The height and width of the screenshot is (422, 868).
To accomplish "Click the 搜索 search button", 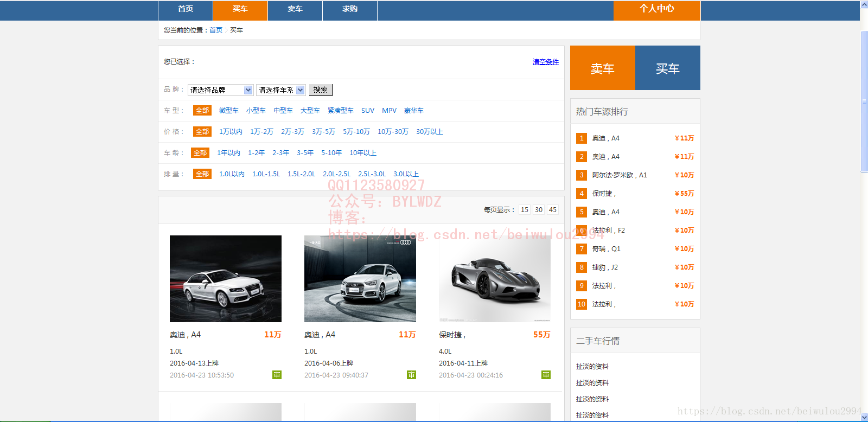I will click(x=321, y=90).
